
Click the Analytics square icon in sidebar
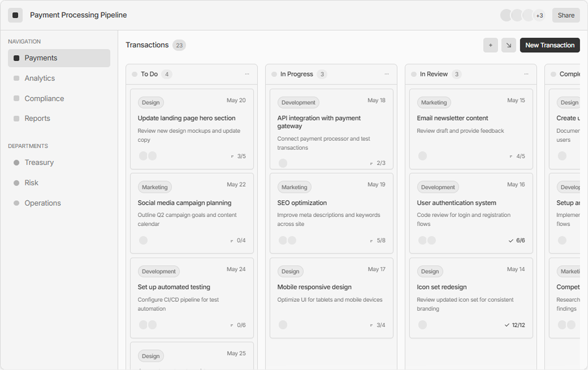(16, 79)
